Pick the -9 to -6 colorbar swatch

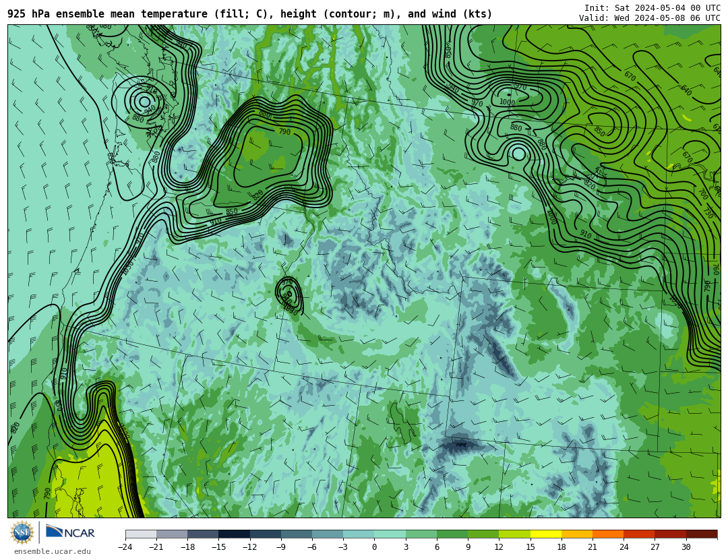click(x=297, y=534)
